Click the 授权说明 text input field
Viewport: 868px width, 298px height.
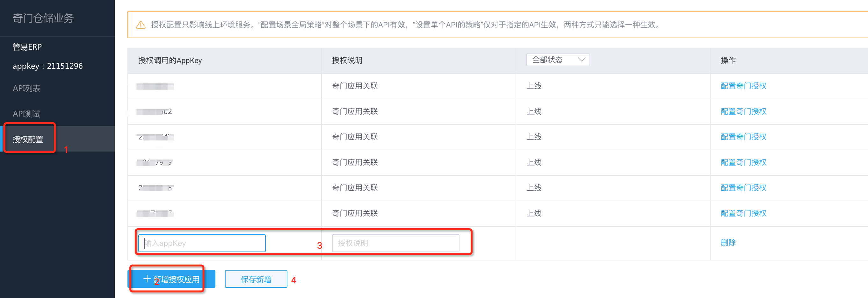pos(395,243)
